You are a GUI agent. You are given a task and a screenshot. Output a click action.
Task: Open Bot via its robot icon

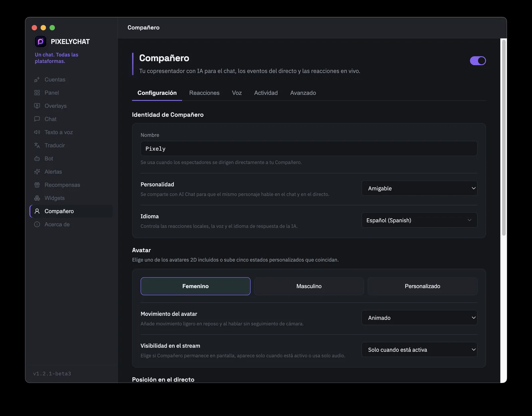click(37, 159)
